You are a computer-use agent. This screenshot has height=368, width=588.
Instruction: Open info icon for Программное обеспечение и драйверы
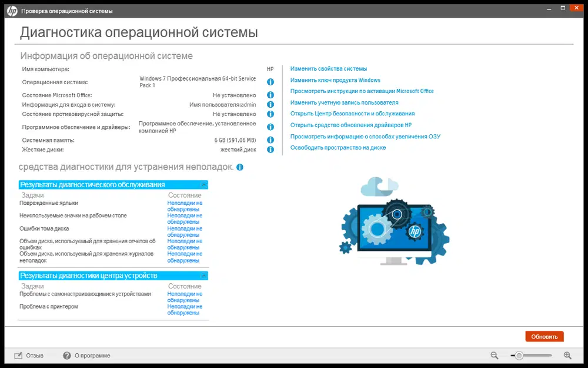[x=270, y=127]
